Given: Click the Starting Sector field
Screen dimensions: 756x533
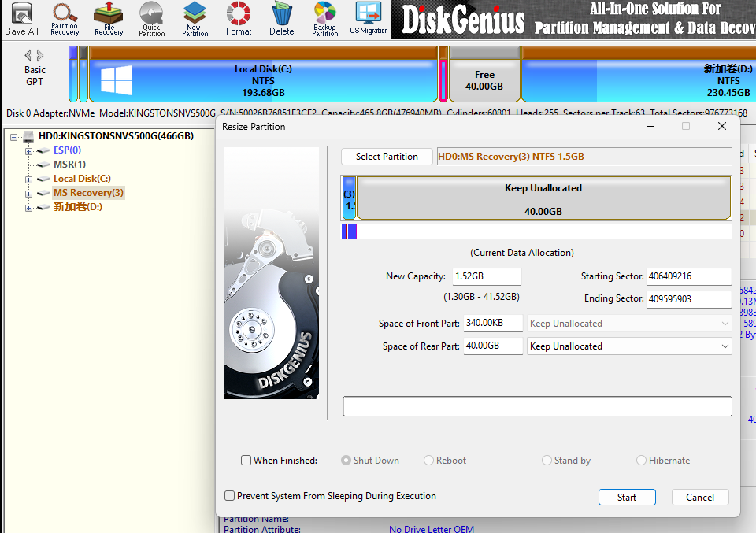Looking at the screenshot, I should point(688,276).
